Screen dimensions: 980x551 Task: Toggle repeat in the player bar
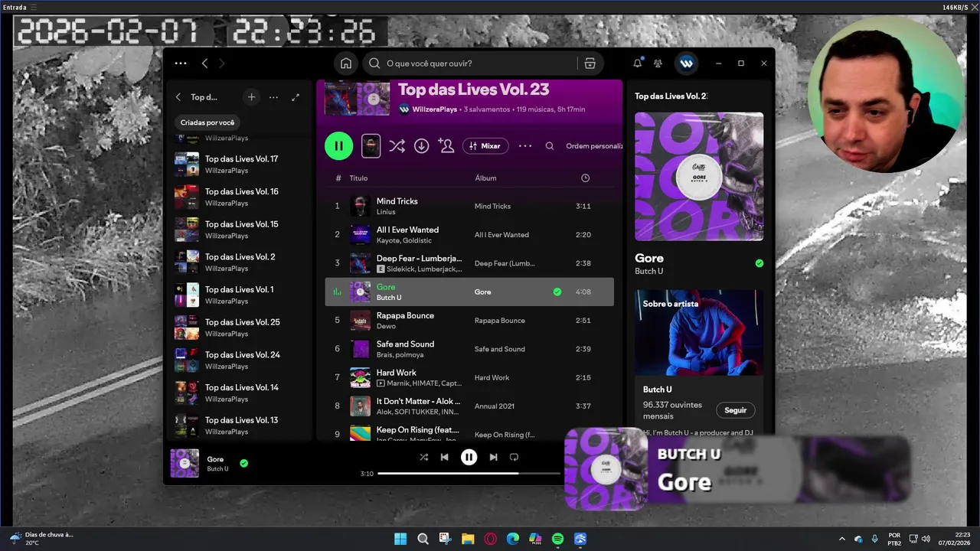click(x=514, y=457)
